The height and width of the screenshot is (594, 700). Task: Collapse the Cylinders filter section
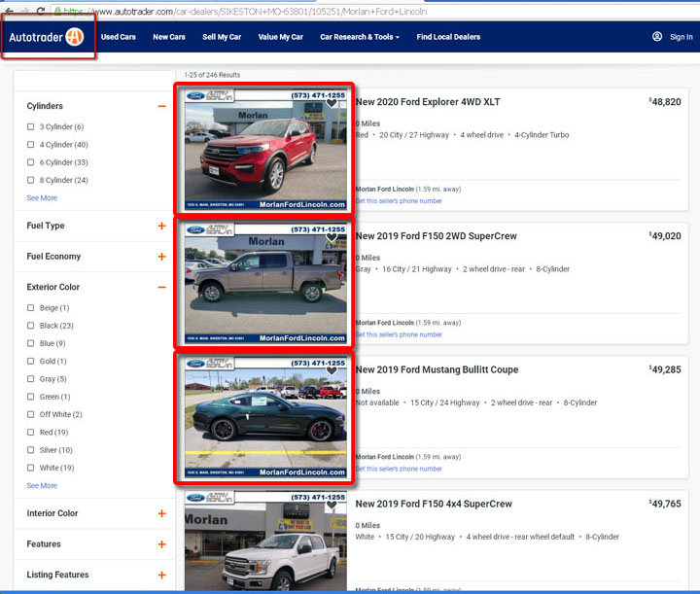point(161,106)
